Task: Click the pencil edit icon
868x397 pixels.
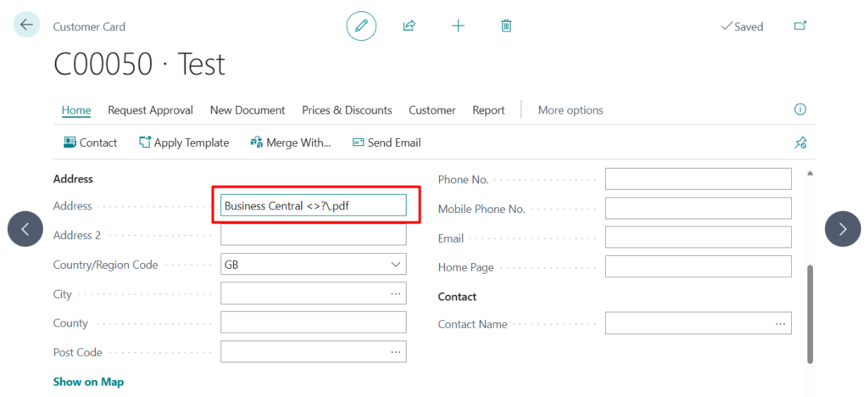Action: 361,26
